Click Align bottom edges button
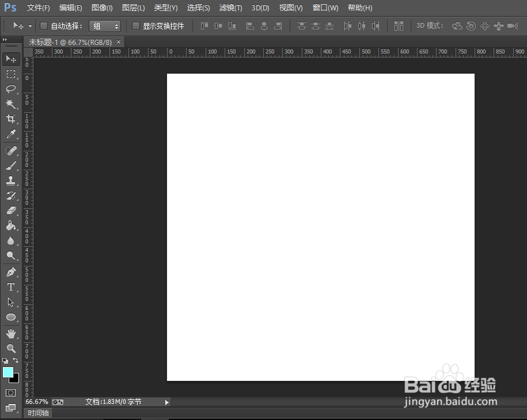527x420 pixels. point(232,26)
